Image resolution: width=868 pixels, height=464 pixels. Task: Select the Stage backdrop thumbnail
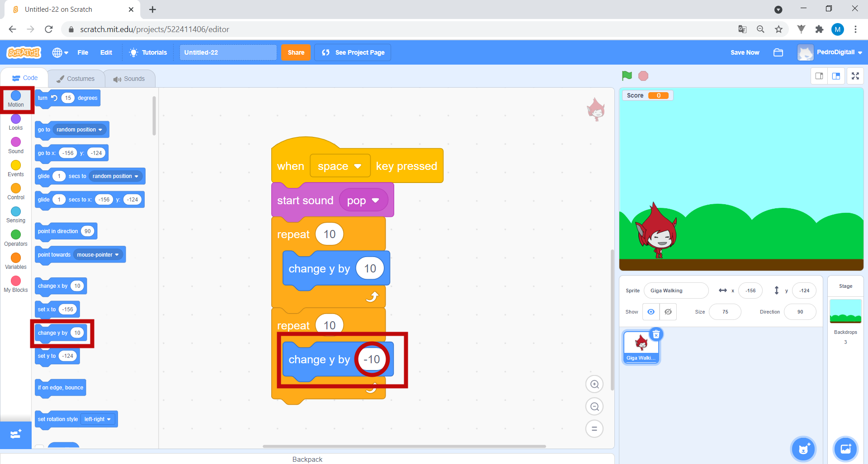(x=845, y=311)
